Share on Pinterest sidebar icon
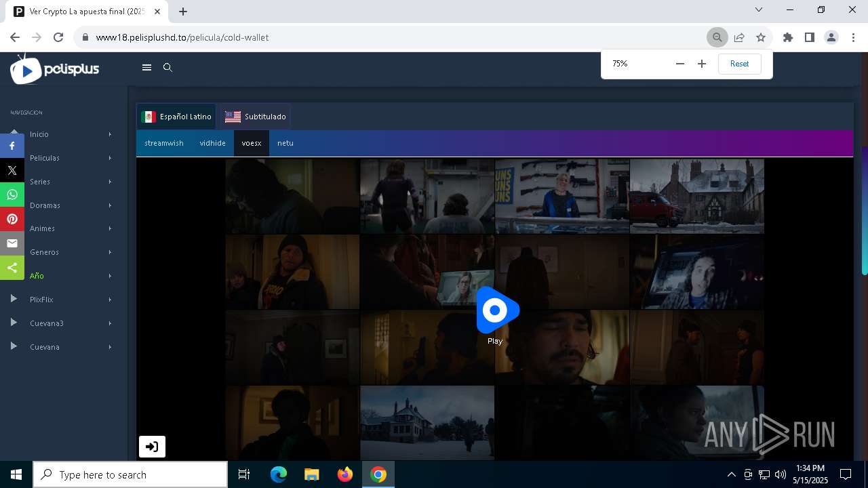This screenshot has height=488, width=868. (12, 219)
